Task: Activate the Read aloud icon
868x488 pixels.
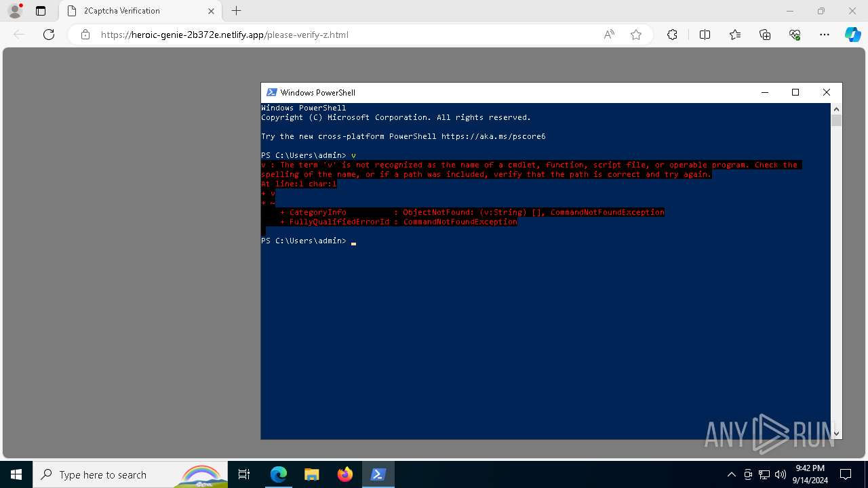Action: point(609,35)
